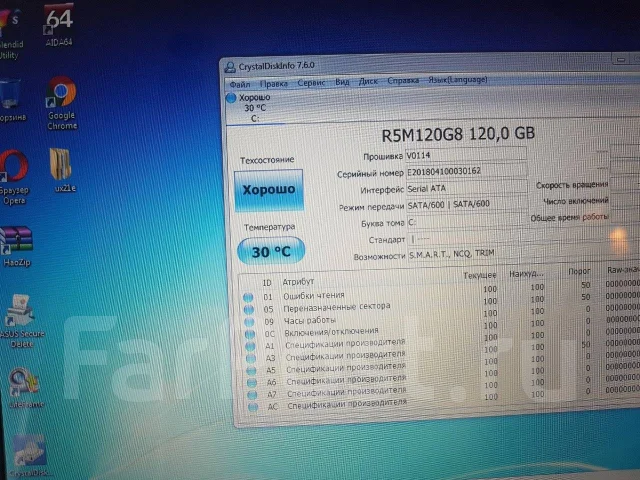640x480 pixels.
Task: Click the Техсостояние label
Action: tap(267, 160)
